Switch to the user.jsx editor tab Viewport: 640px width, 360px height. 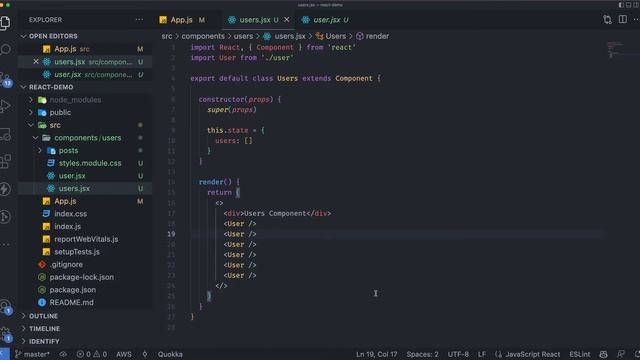tap(331, 20)
